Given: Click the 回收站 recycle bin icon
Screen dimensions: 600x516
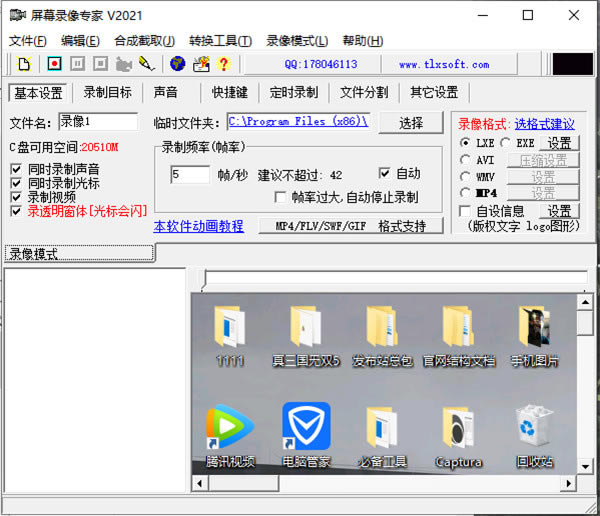Looking at the screenshot, I should pyautogui.click(x=535, y=426).
